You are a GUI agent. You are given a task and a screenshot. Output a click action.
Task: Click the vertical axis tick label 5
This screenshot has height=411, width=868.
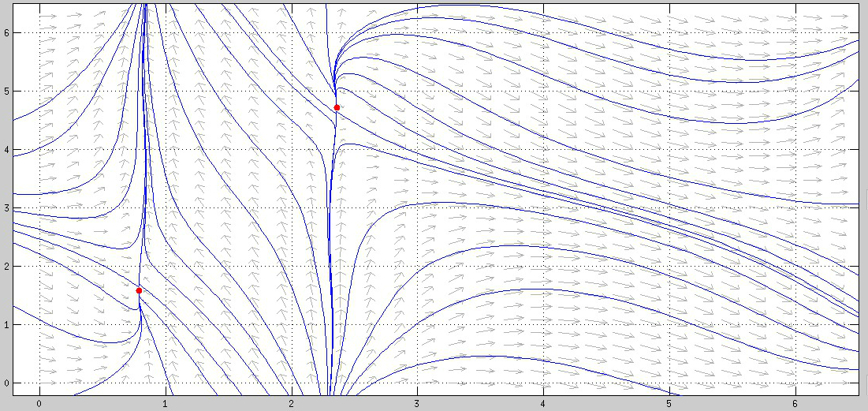[x=6, y=92]
